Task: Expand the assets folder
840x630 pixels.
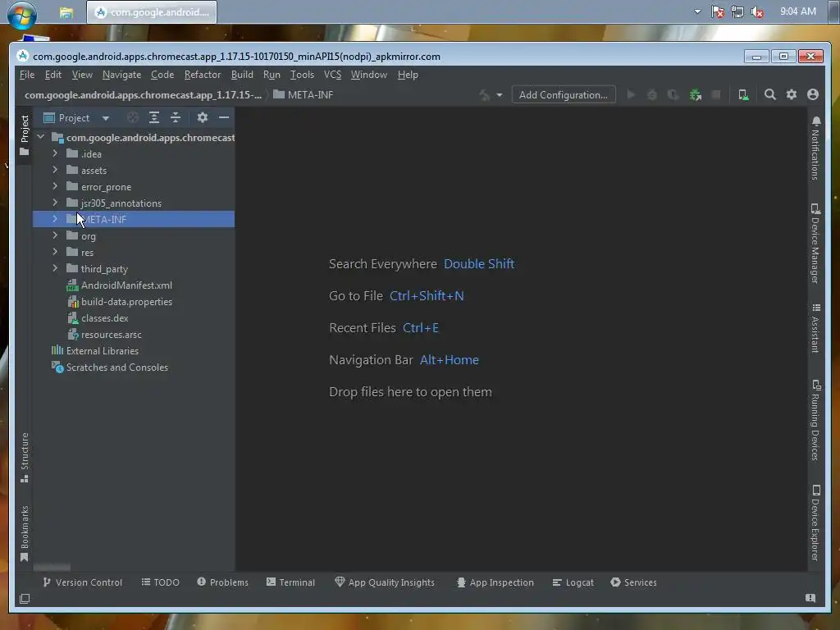Action: click(x=55, y=170)
